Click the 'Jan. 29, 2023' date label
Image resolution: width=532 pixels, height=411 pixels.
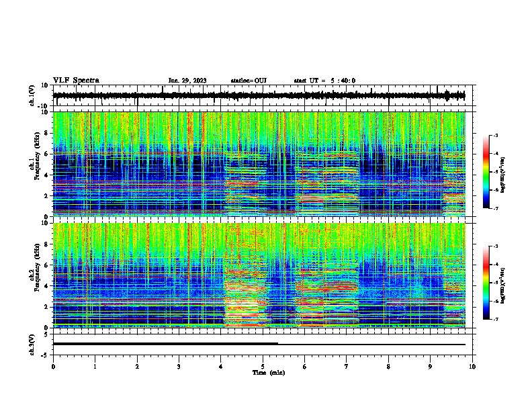[x=187, y=81]
